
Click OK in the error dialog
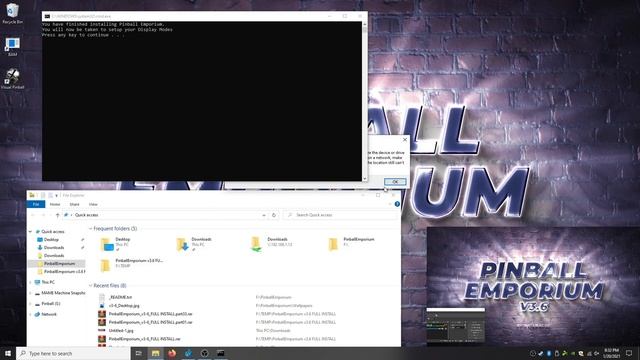click(x=395, y=182)
